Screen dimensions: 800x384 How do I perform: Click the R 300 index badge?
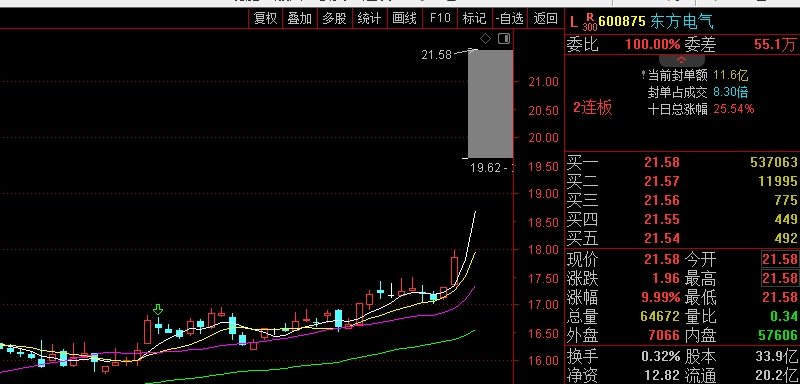click(x=590, y=22)
